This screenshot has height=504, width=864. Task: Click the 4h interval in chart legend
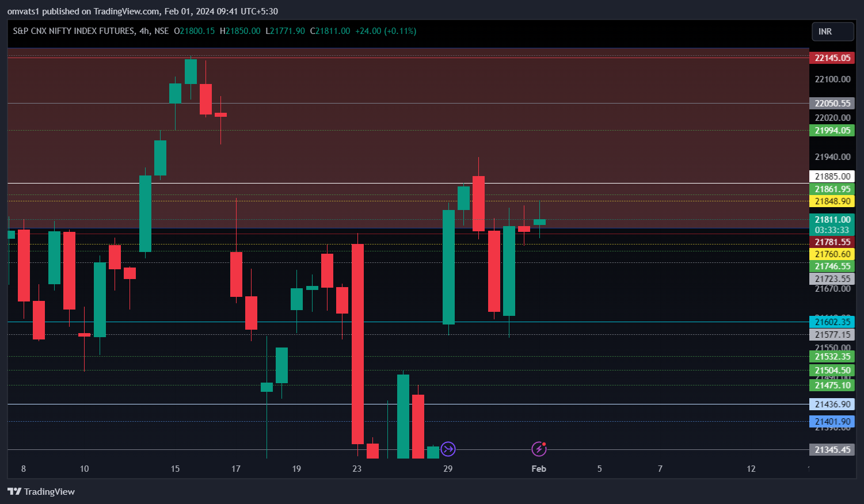[x=144, y=31]
